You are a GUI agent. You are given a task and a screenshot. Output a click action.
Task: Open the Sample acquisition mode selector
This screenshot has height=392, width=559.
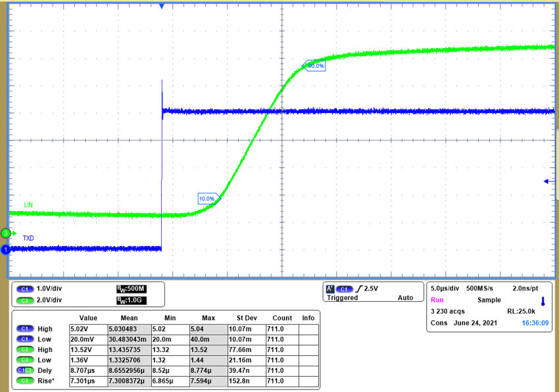(x=490, y=299)
